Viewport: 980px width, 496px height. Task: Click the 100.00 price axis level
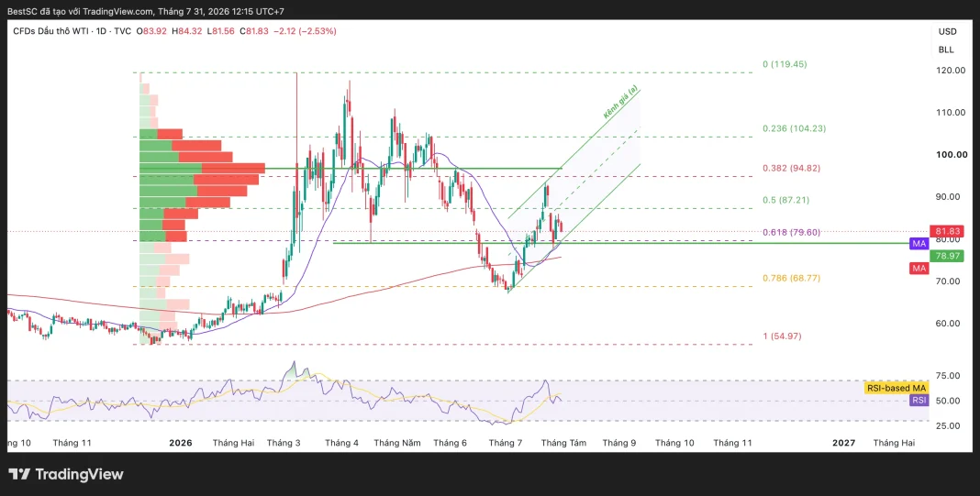pyautogui.click(x=950, y=155)
